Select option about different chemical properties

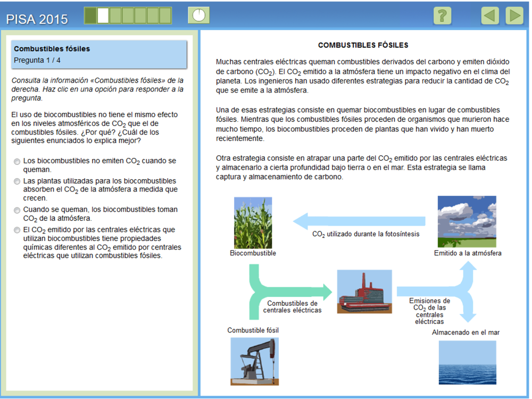click(18, 230)
